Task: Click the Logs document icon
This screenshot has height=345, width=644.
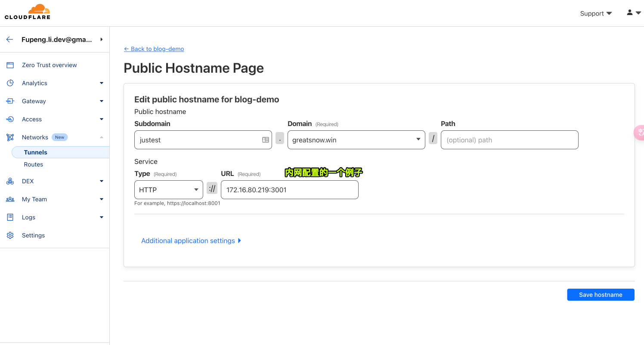Action: tap(10, 217)
